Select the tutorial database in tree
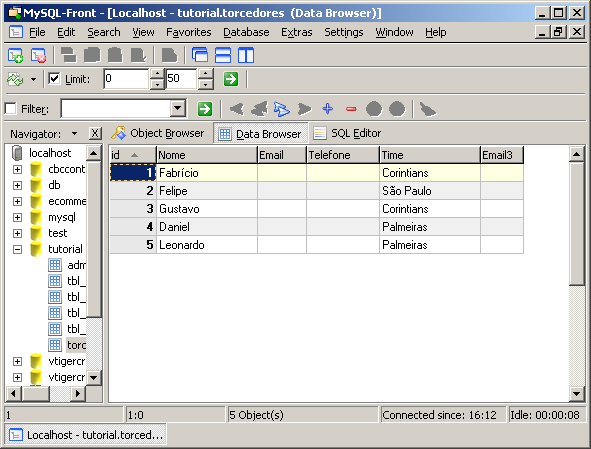The width and height of the screenshot is (591, 449). (x=65, y=249)
